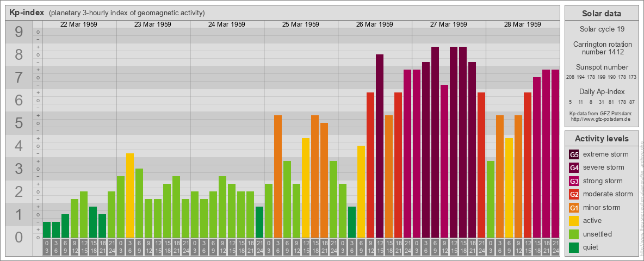This screenshot has height=261, width=644.
Task: Click the 27 Mar 1959 date header
Action: [x=449, y=24]
